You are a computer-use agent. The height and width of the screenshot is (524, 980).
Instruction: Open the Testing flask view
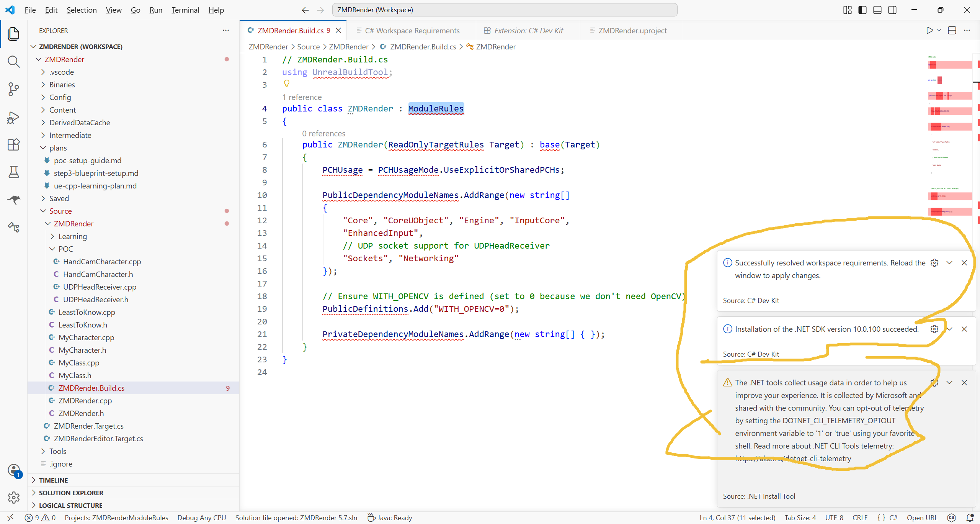(13, 172)
